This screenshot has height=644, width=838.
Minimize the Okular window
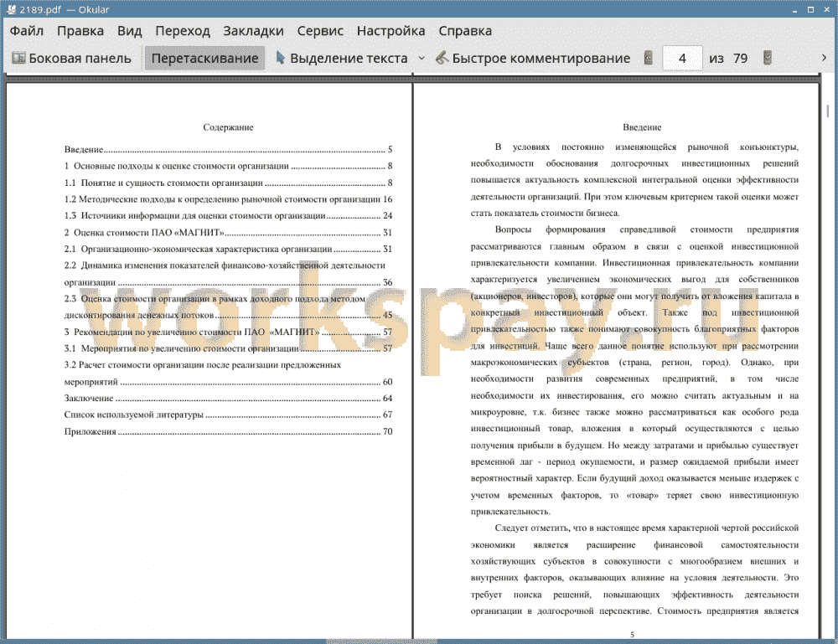click(x=795, y=10)
